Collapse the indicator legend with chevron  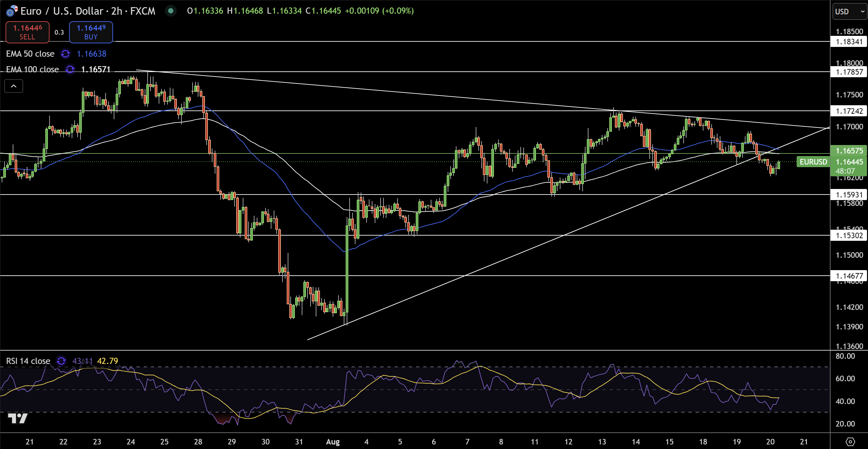point(13,86)
